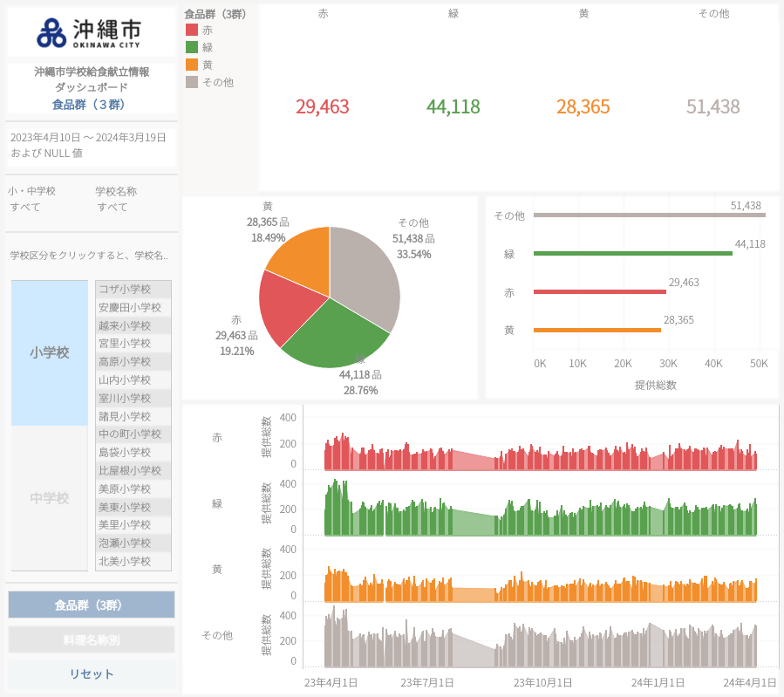Choose 北美小学校 from the school list

133,562
